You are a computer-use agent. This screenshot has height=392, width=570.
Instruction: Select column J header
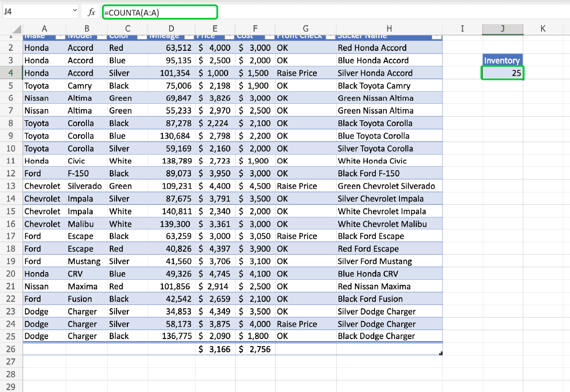pyautogui.click(x=503, y=29)
